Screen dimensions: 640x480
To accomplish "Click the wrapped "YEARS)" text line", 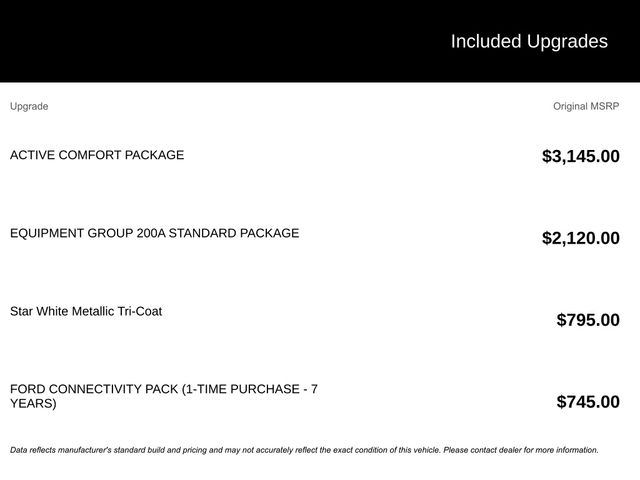I will (x=33, y=404).
